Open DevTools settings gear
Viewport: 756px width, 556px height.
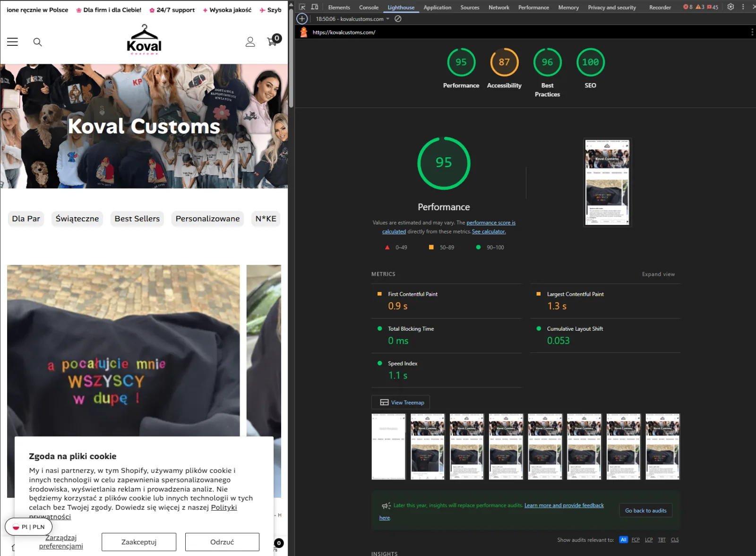(730, 7)
